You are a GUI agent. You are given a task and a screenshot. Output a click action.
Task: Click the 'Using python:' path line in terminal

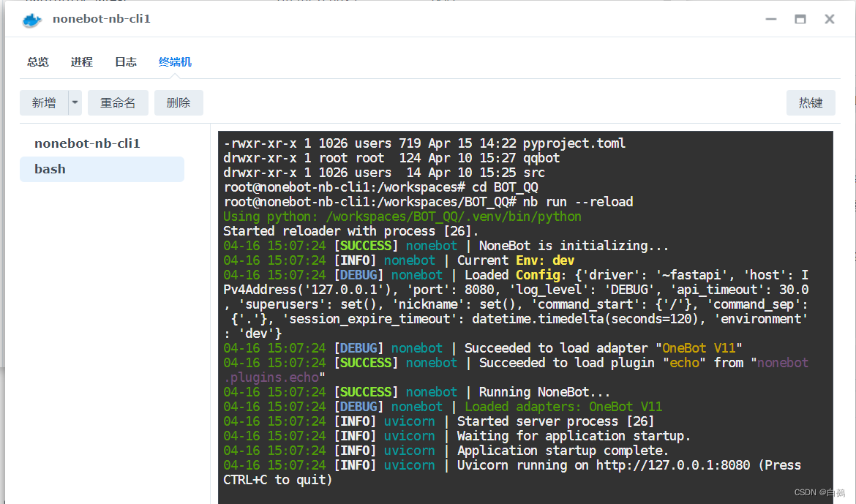coord(402,217)
